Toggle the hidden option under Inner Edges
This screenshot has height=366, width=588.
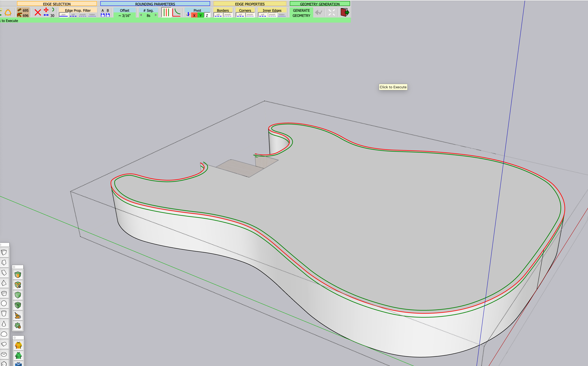pyautogui.click(x=282, y=15)
